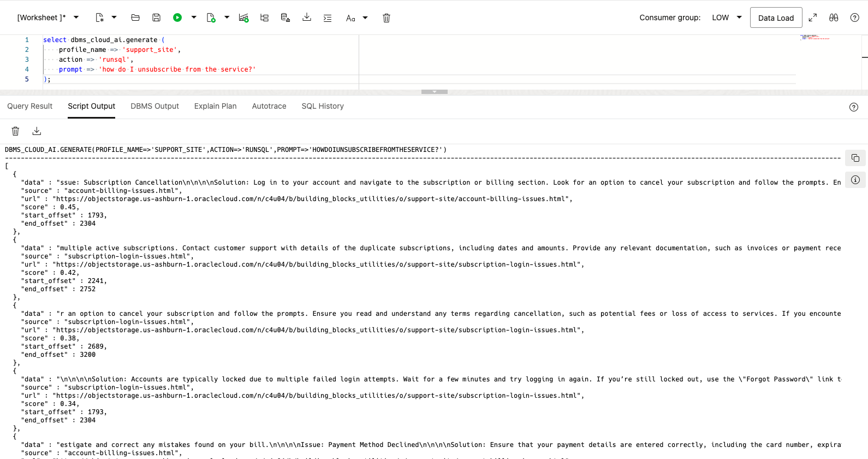Click the chart-with-play icon in toolbar
Image resolution: width=868 pixels, height=459 pixels.
tap(244, 17)
